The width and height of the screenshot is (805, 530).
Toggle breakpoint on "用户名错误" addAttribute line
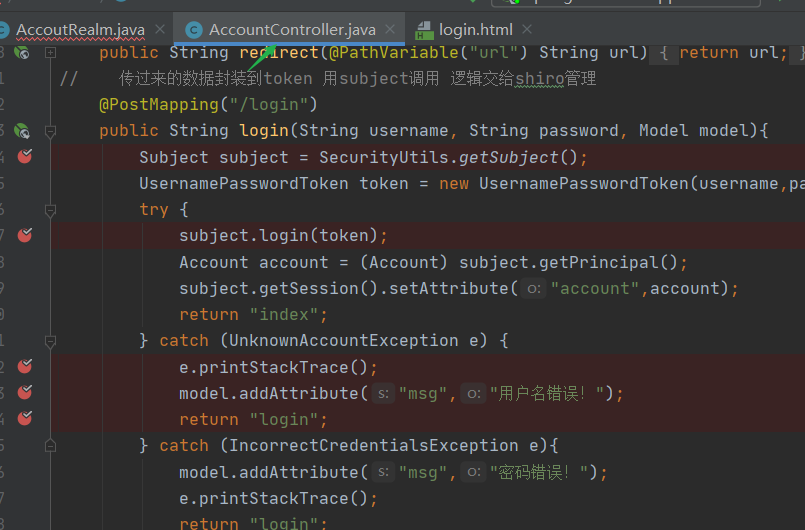click(25, 392)
